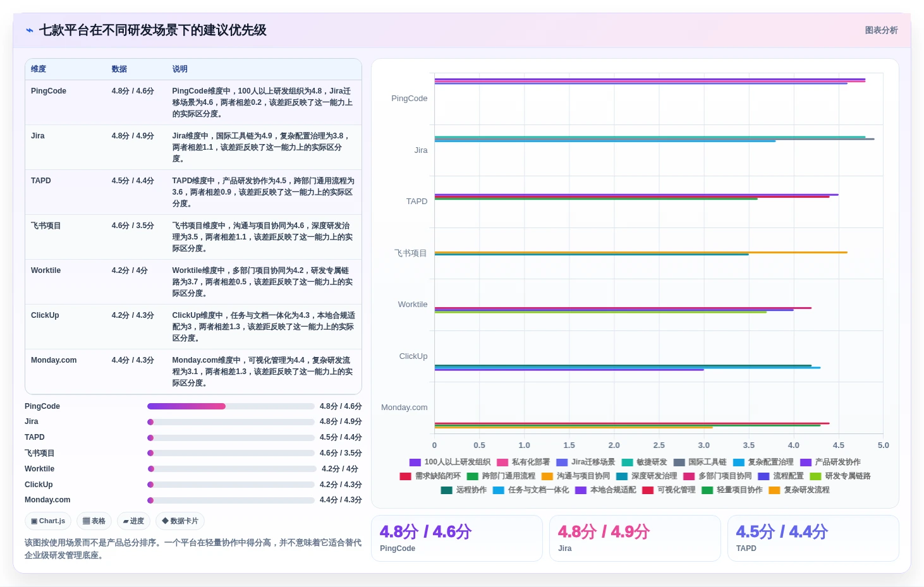
Task: Hide the 复杂研发流程 legend series
Action: [x=799, y=490]
